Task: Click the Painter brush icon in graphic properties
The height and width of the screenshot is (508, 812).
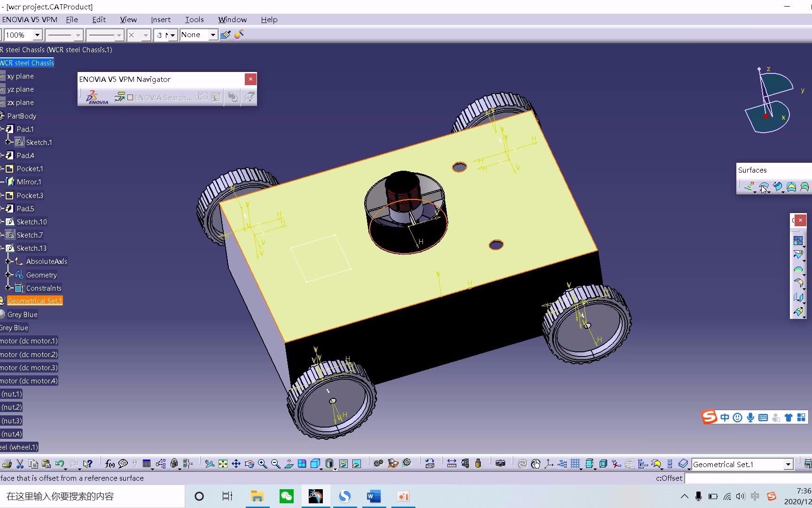Action: click(x=226, y=35)
